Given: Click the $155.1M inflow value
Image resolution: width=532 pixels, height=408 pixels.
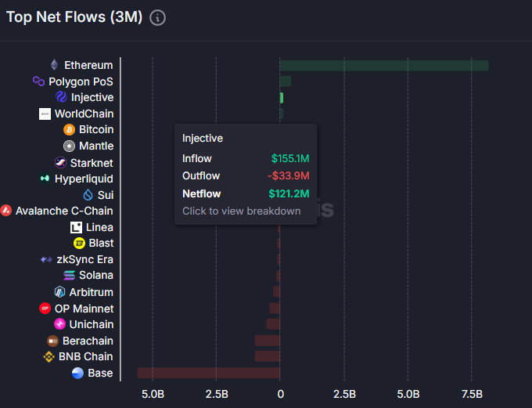Looking at the screenshot, I should (290, 159).
